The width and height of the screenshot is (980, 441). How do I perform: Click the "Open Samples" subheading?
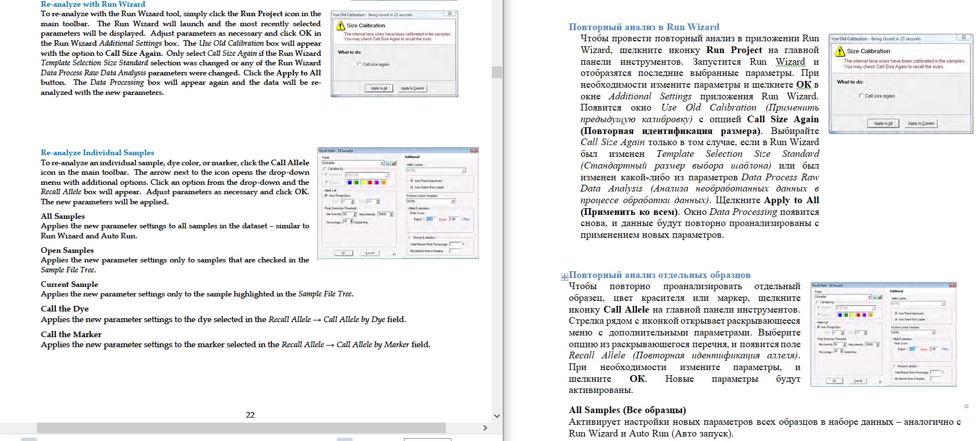(67, 250)
